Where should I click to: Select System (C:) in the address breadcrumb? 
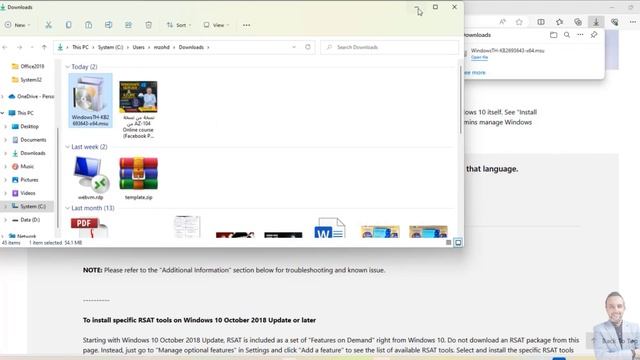(110, 47)
